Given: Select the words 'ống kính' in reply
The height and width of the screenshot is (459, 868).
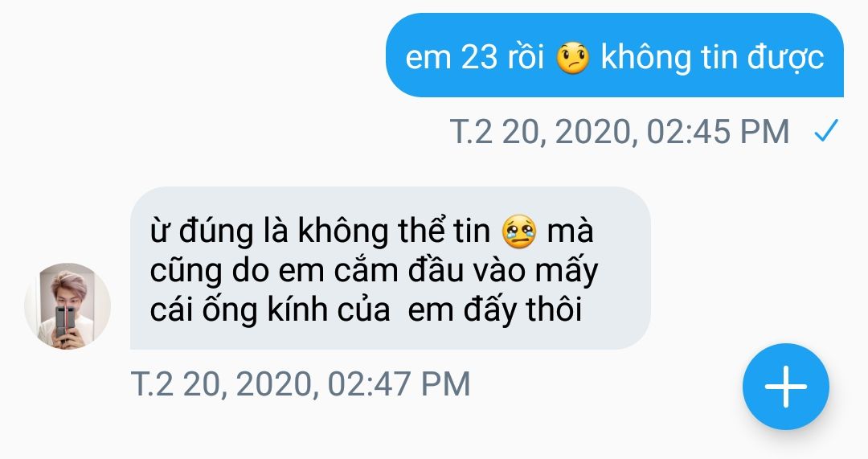Looking at the screenshot, I should click(x=264, y=310).
